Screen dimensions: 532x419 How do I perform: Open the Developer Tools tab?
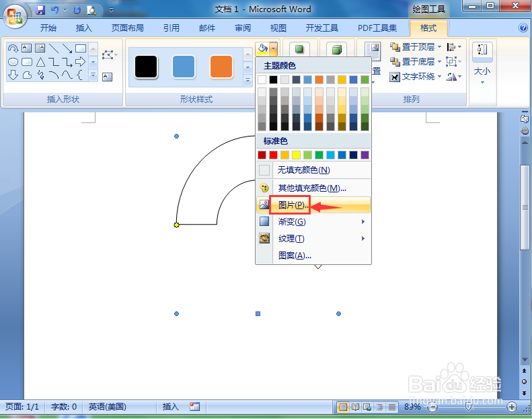coord(322,28)
